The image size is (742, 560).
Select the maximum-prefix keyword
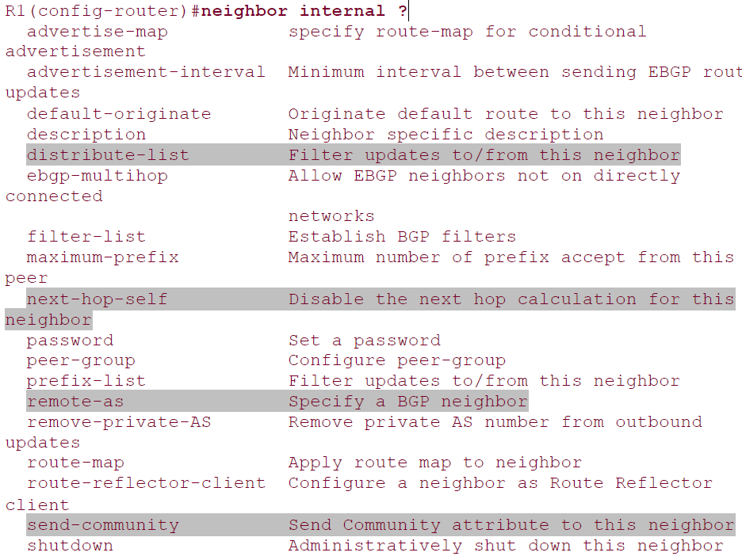click(x=102, y=257)
